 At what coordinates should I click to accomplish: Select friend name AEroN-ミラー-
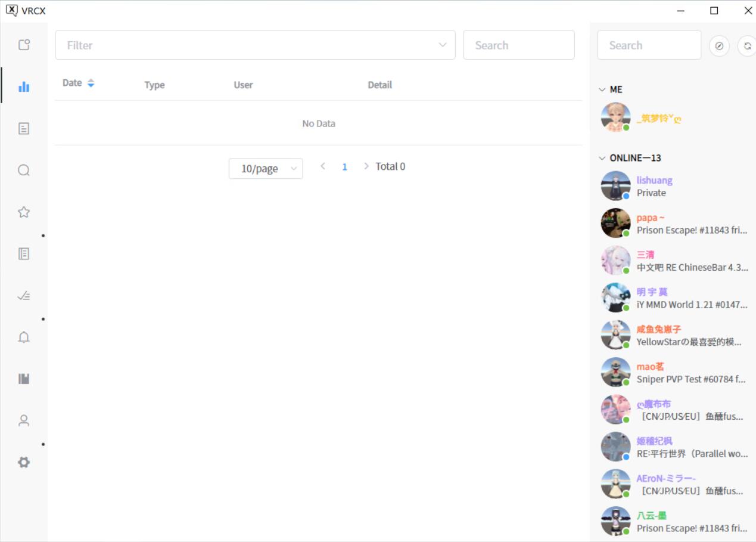coord(667,478)
